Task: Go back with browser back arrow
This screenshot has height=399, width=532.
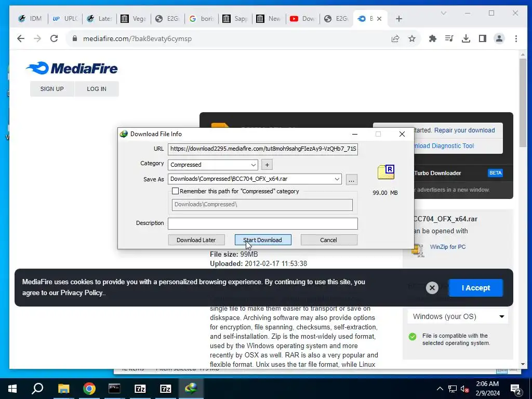Action: (21, 38)
